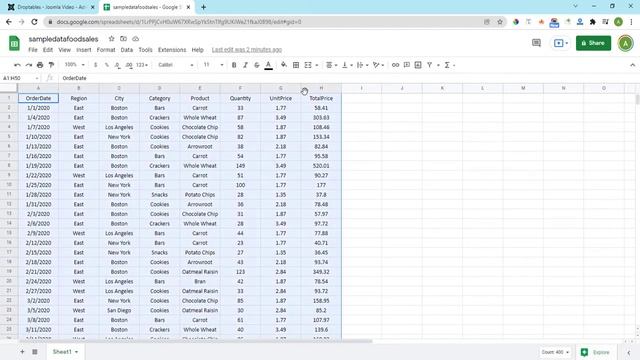Open the all sheets list icon
The image size is (640, 360).
click(35, 351)
